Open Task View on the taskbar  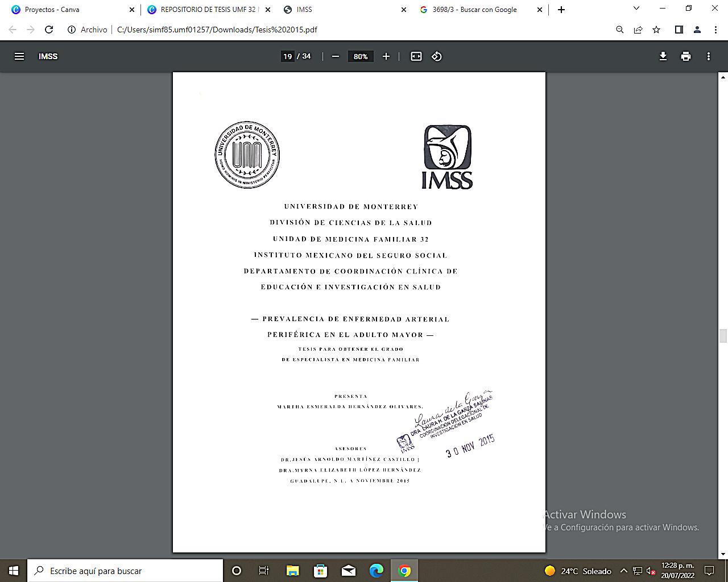pyautogui.click(x=264, y=571)
